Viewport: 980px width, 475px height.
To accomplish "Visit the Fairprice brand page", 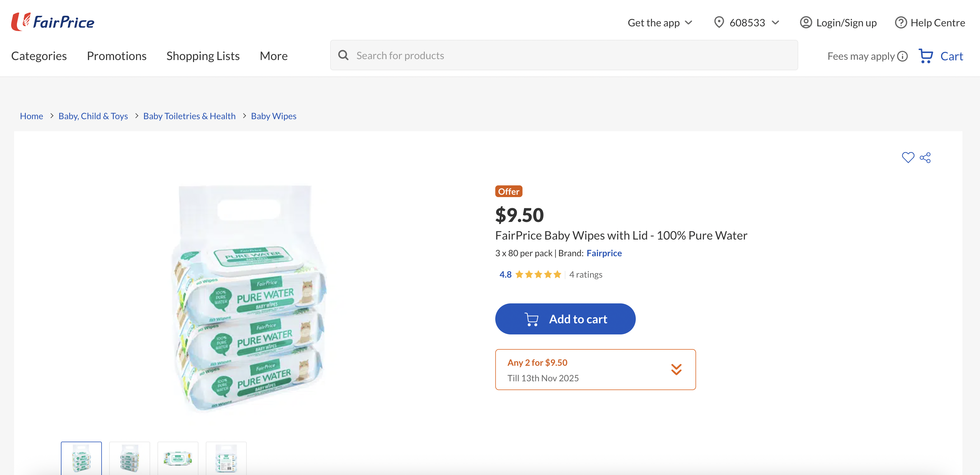I will 604,253.
